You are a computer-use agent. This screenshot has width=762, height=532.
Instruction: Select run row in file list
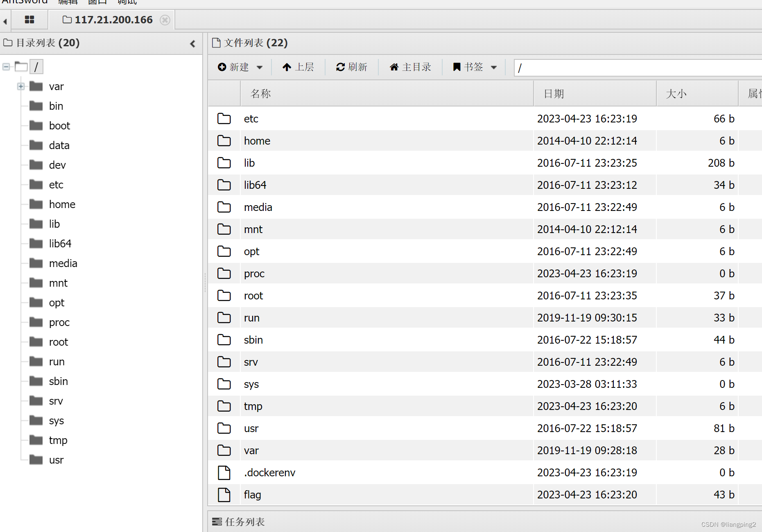[x=485, y=317]
